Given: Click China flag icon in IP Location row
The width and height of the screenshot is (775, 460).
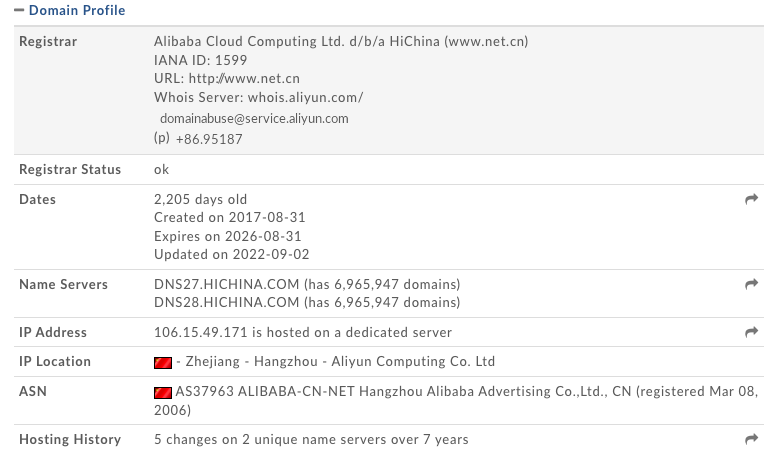Looking at the screenshot, I should (163, 363).
